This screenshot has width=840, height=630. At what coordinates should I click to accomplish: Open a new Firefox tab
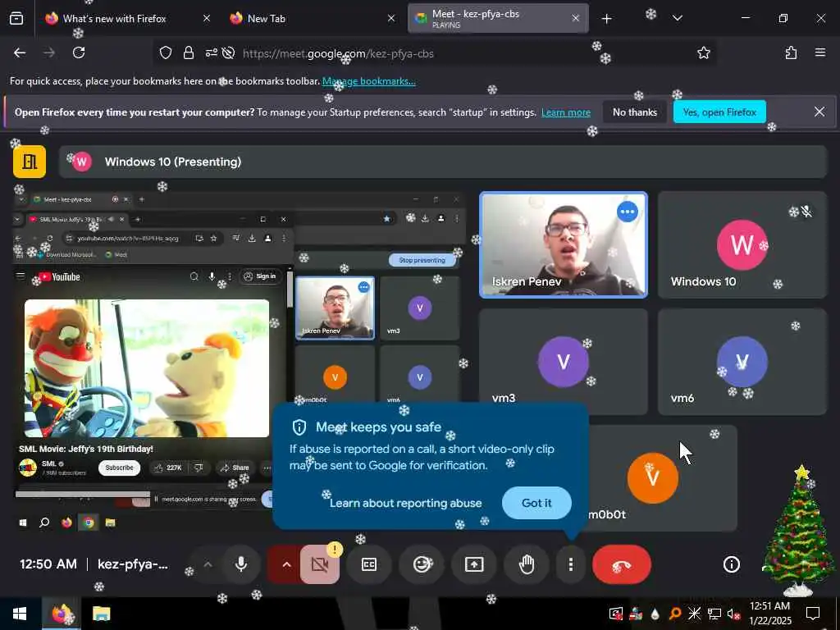tap(606, 19)
